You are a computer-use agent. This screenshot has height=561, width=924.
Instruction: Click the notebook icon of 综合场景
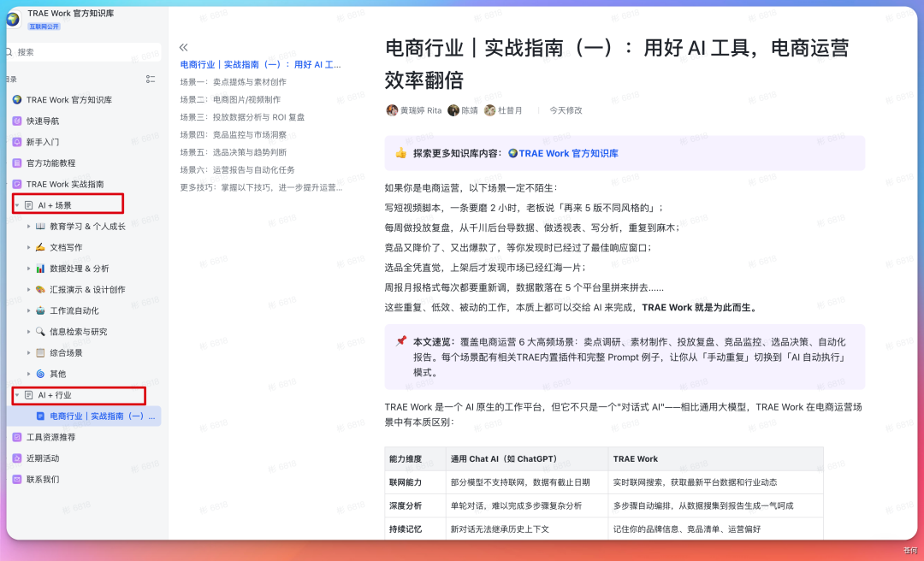(x=40, y=353)
